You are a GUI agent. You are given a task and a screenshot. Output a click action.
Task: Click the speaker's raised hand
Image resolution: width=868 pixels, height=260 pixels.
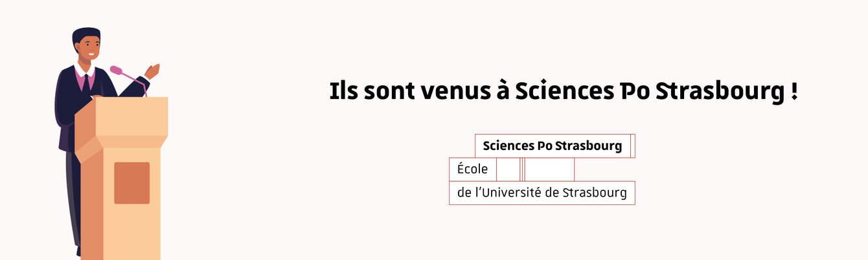click(x=152, y=70)
